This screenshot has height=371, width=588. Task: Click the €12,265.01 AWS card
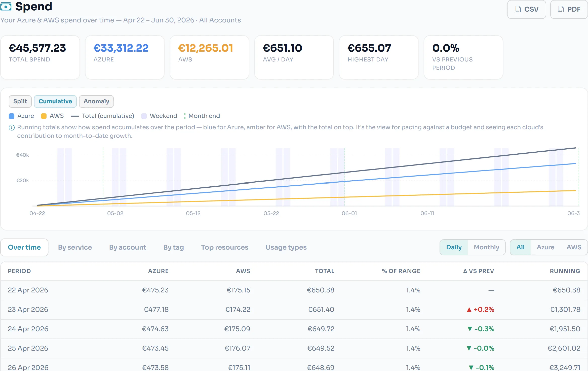[x=210, y=57]
